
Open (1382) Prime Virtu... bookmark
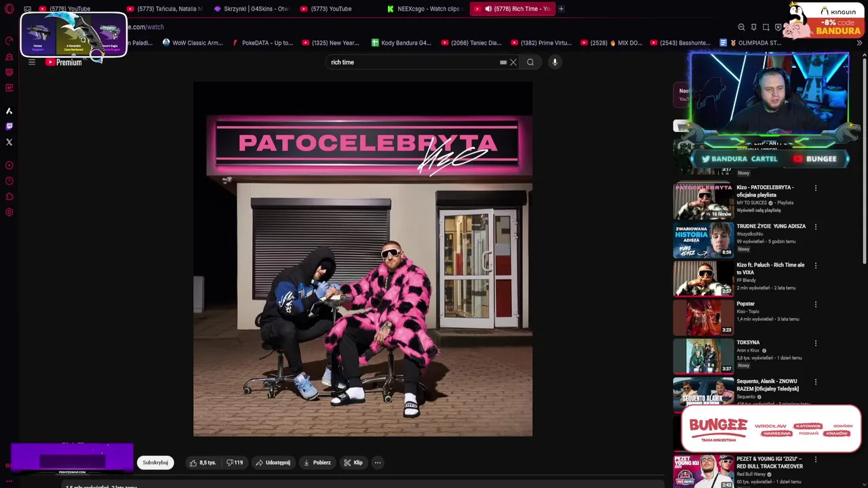[540, 43]
